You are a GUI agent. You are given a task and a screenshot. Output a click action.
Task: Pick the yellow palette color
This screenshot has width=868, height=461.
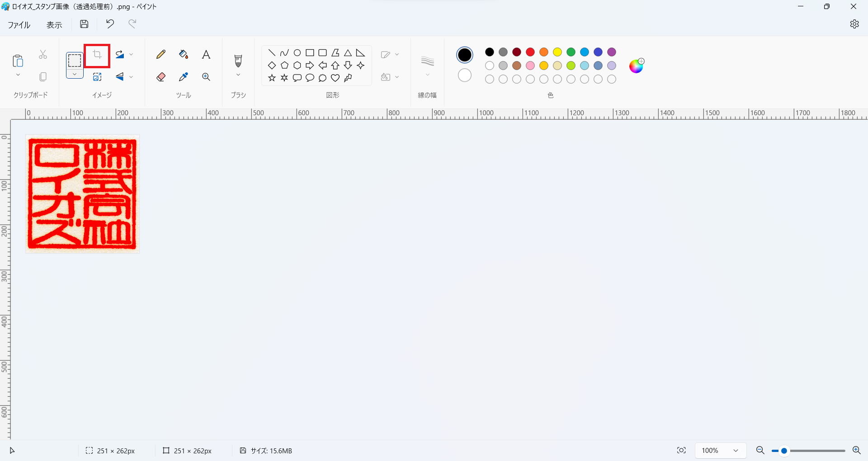tap(557, 52)
